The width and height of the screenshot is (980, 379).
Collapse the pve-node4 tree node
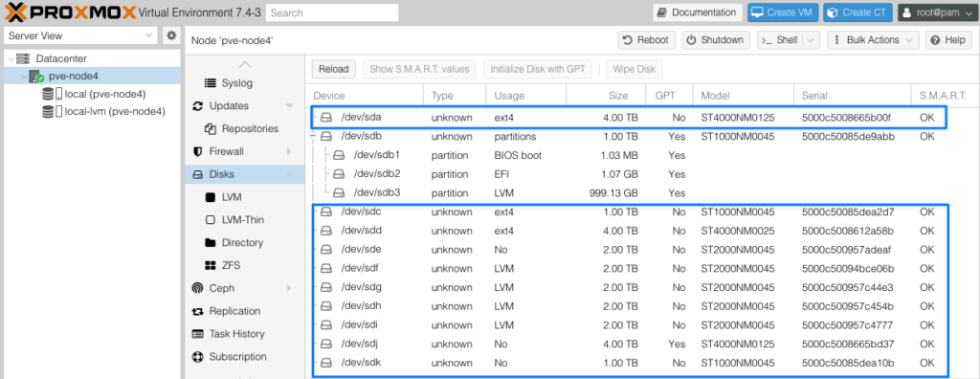pyautogui.click(x=23, y=77)
